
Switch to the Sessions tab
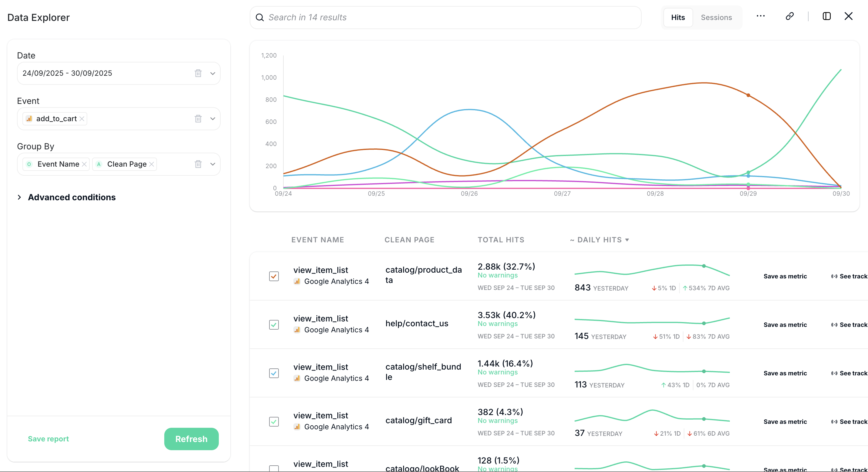[716, 18]
